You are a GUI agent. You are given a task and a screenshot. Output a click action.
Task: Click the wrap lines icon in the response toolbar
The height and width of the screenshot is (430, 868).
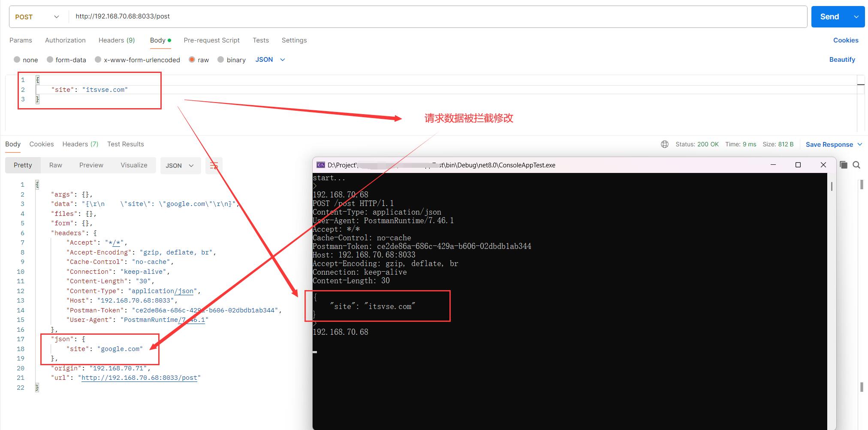coord(214,166)
